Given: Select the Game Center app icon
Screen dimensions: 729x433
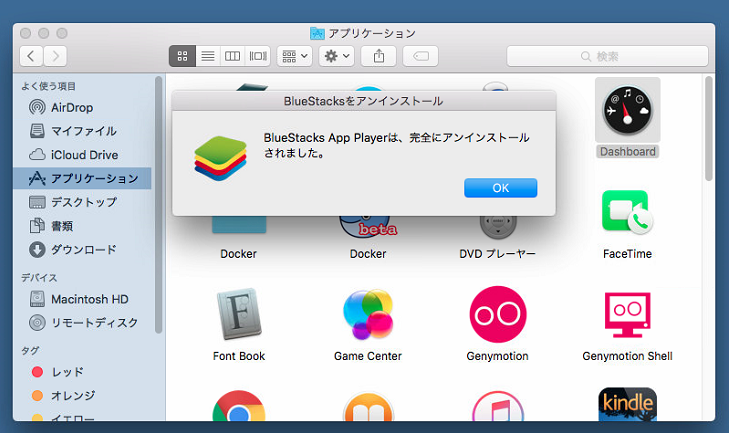Looking at the screenshot, I should pos(368,314).
